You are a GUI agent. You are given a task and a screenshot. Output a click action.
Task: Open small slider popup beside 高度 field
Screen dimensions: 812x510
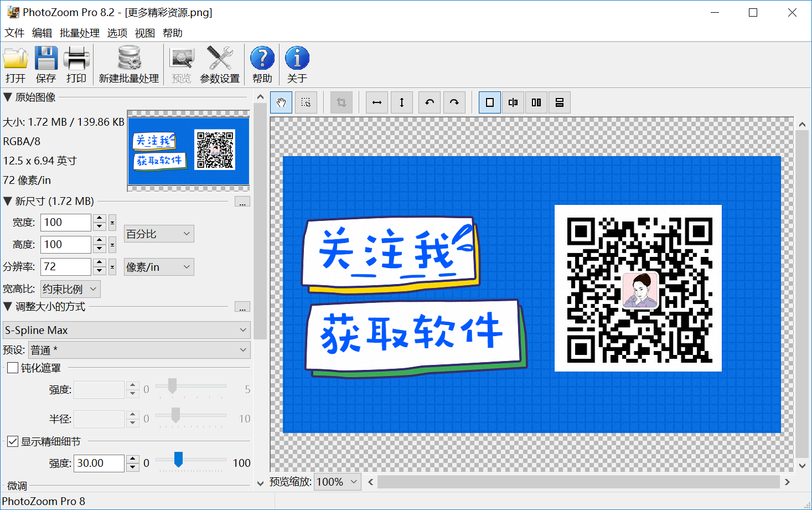pyautogui.click(x=112, y=245)
